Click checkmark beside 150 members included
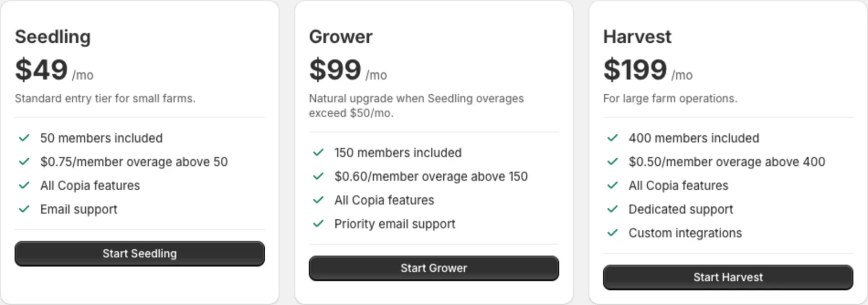Screen dimensions: 868x305 [318, 153]
